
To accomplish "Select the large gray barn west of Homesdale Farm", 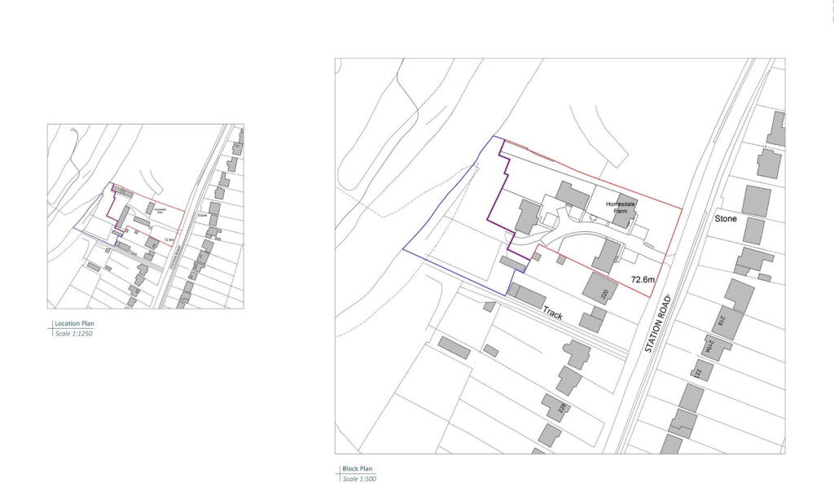I will (x=573, y=196).
